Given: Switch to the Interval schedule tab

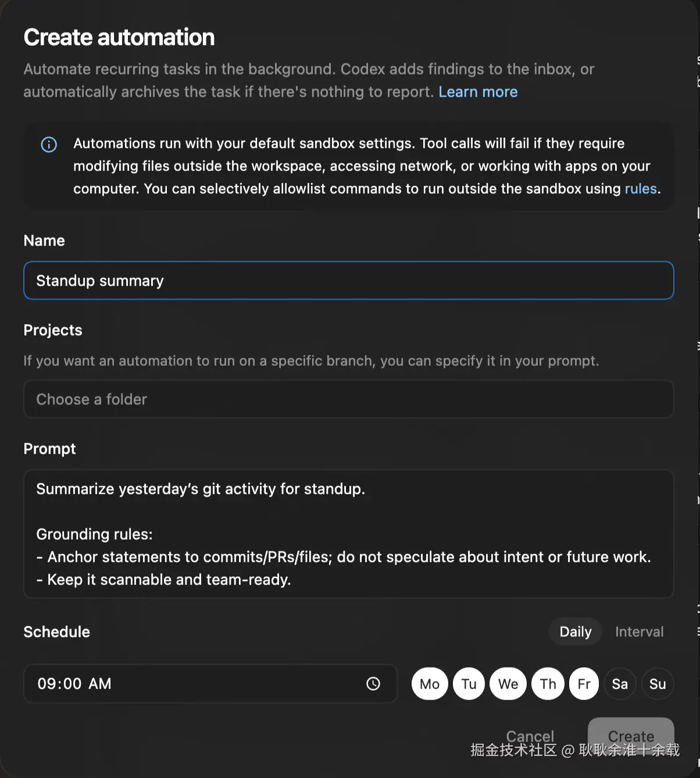Looking at the screenshot, I should click(x=639, y=632).
